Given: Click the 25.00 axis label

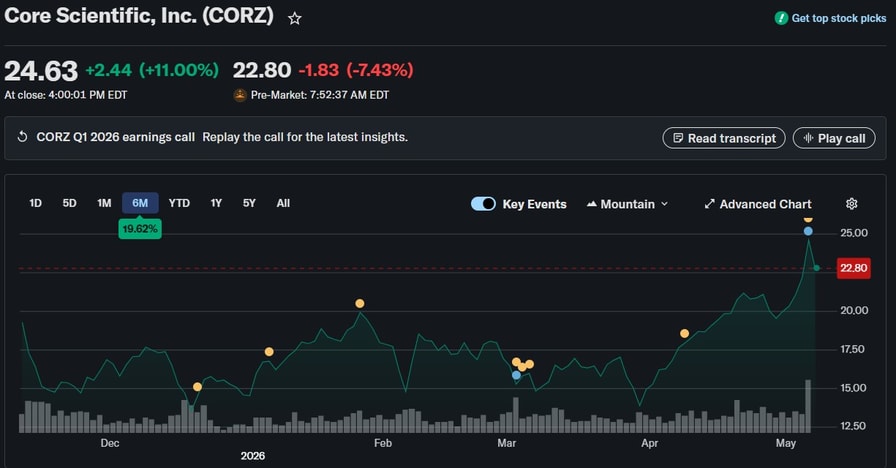Looking at the screenshot, I should (854, 233).
